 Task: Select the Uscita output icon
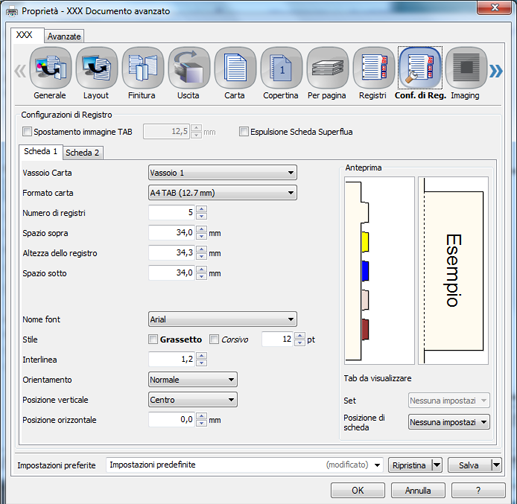click(x=189, y=68)
